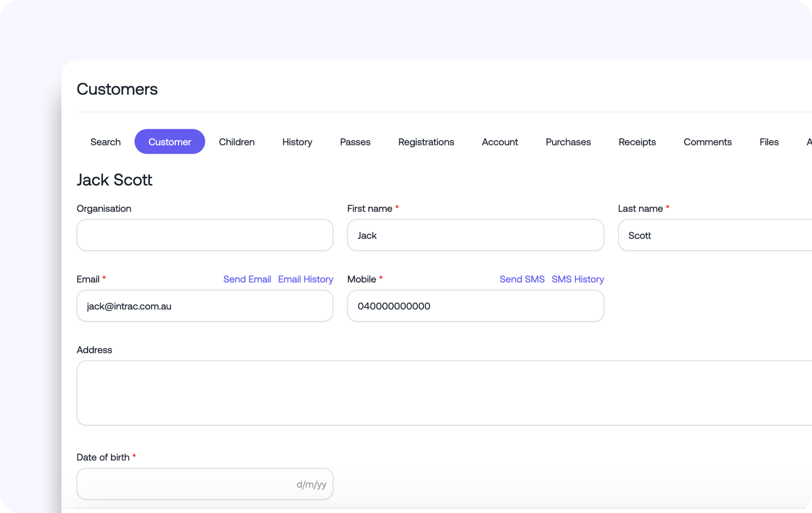View the Receipts tab
This screenshot has width=812, height=513.
coord(637,142)
